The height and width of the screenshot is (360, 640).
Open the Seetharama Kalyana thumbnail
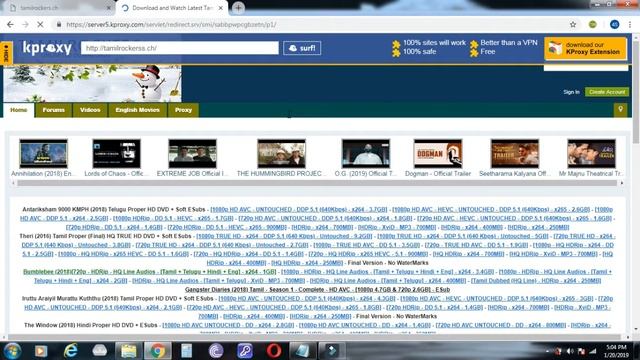[x=515, y=153]
